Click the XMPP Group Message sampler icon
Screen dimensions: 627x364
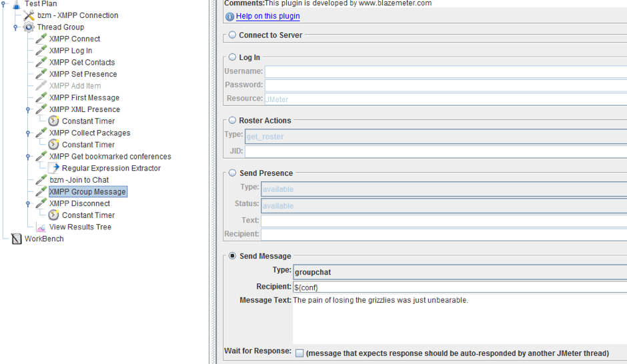(x=41, y=191)
